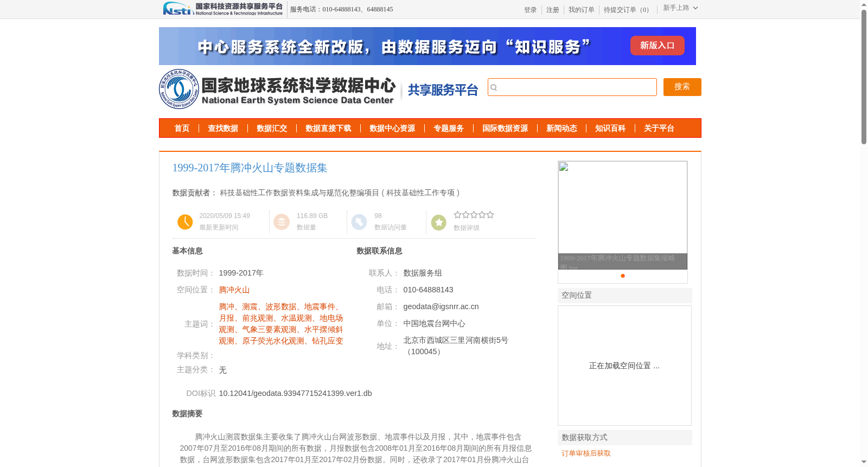Screen dimensions: 868x467
Task: Click the 水温观测 keyword link
Action: (296, 318)
